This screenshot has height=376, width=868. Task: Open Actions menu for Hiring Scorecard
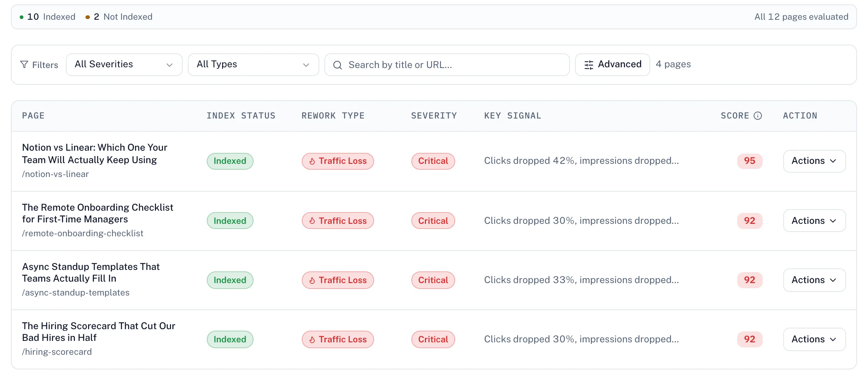[x=814, y=339]
